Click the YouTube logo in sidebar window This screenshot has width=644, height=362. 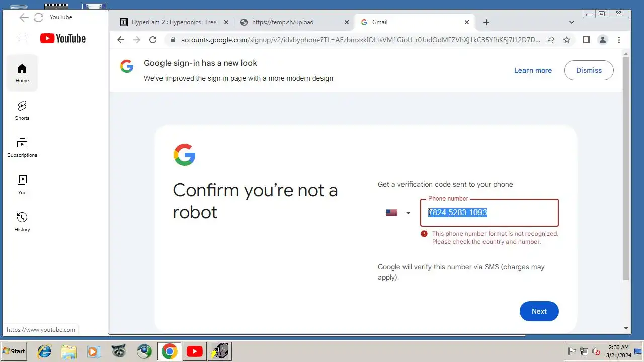63,38
